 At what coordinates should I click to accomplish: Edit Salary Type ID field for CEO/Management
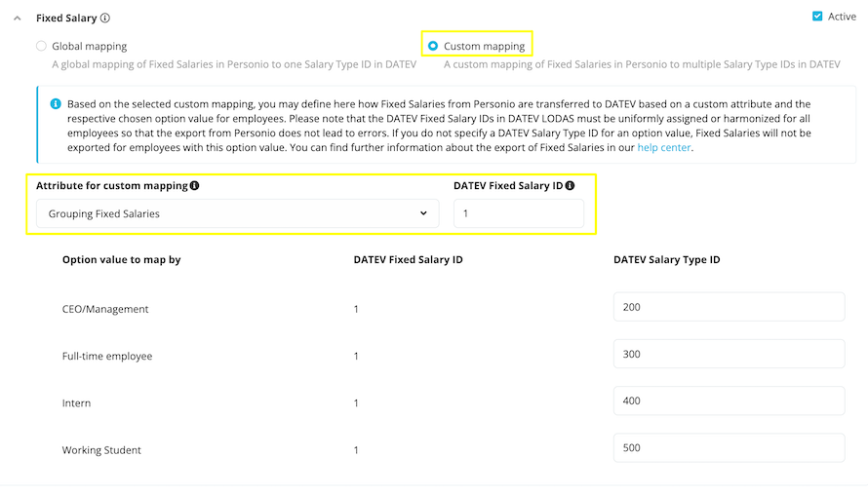pyautogui.click(x=730, y=307)
